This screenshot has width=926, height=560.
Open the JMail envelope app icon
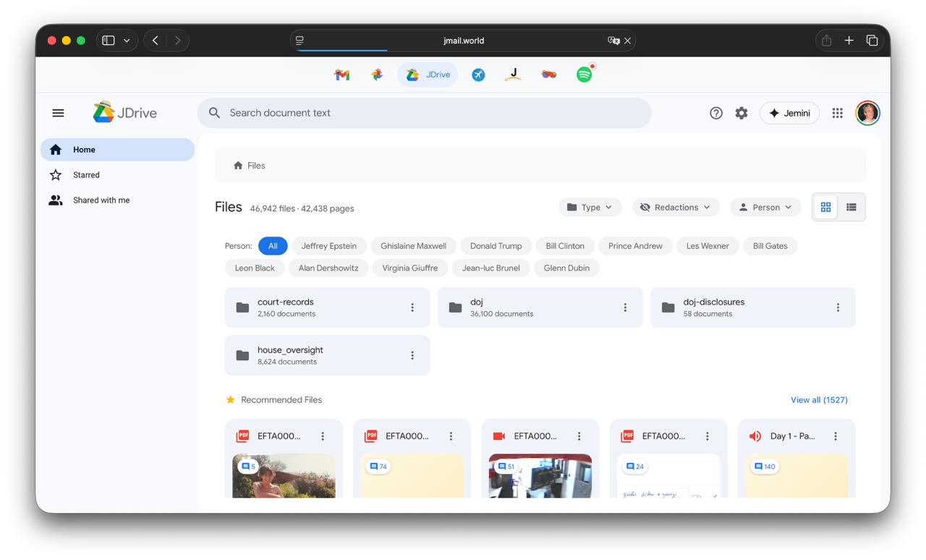[342, 75]
